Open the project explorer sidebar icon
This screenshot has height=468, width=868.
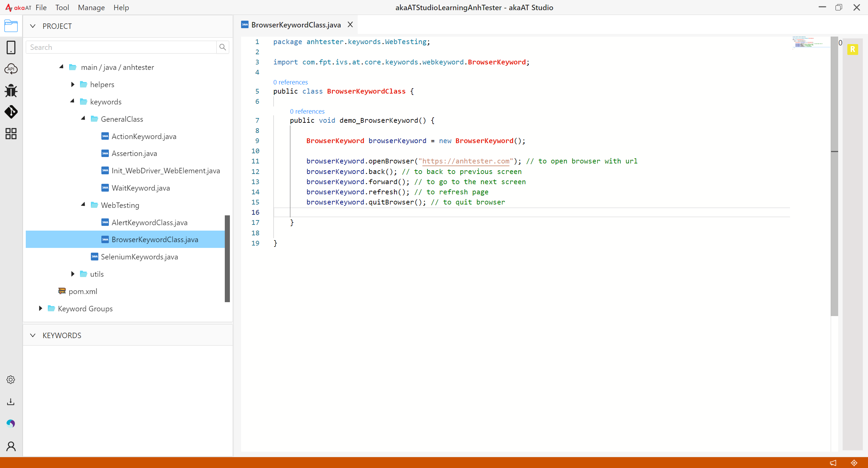[11, 26]
